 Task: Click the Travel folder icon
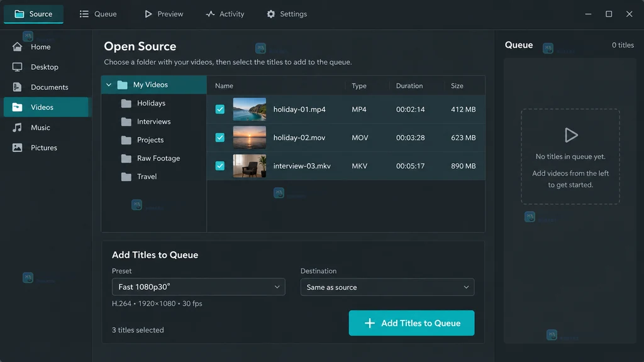(126, 177)
